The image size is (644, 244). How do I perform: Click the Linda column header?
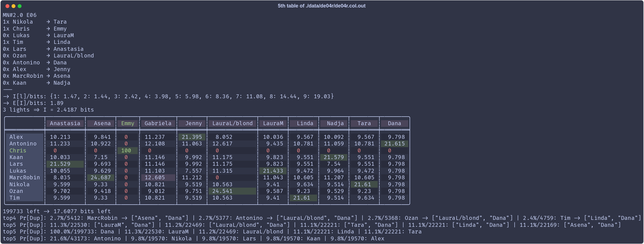(303, 123)
